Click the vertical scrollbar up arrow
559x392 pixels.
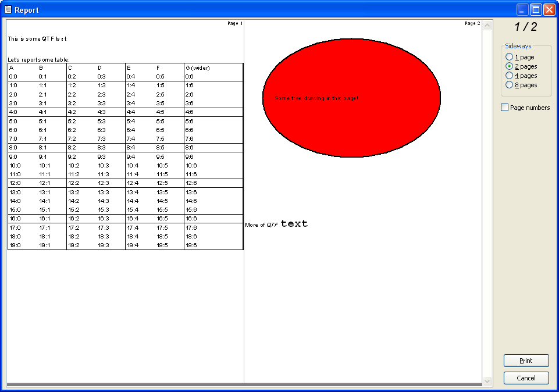tap(487, 25)
